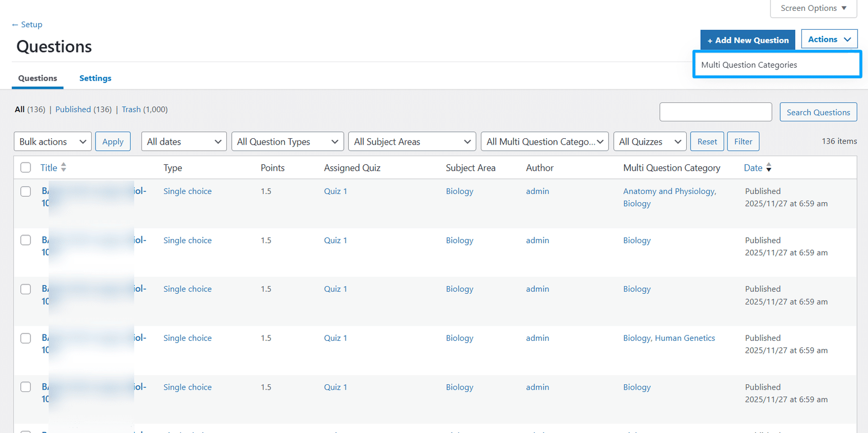
Task: Go back to Setup link
Action: tap(27, 24)
